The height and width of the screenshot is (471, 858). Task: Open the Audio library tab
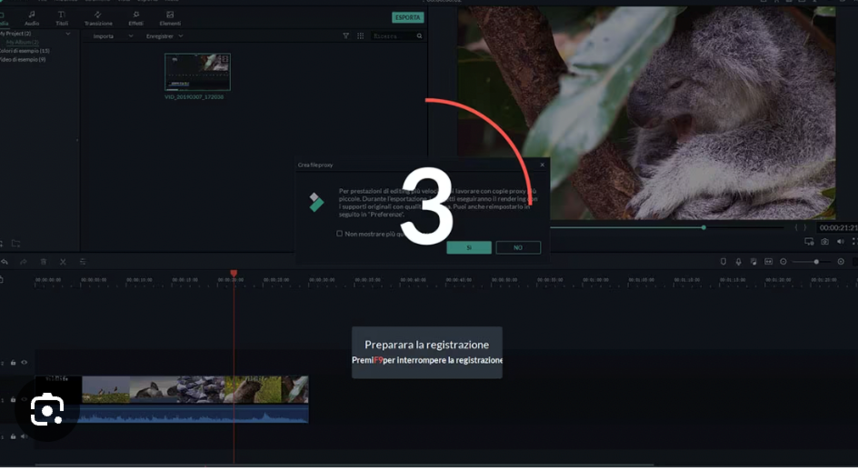32,18
